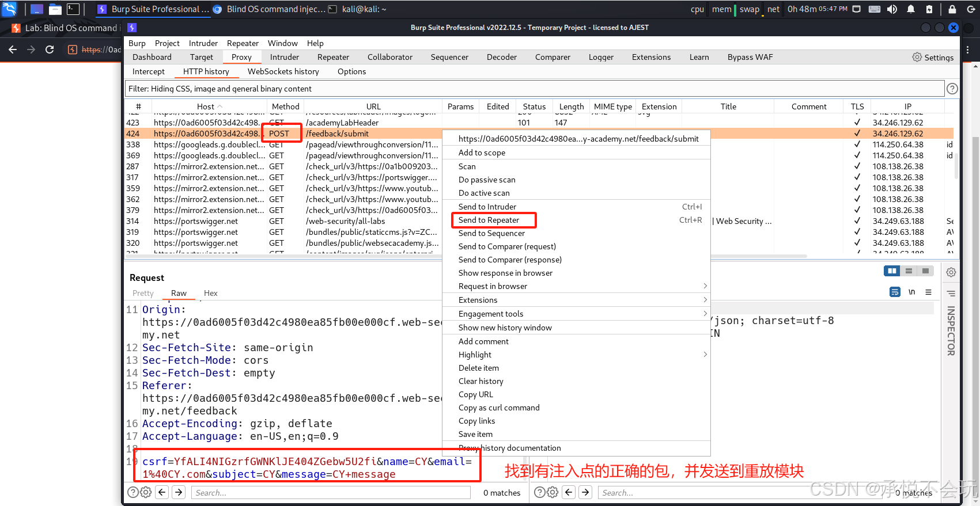The image size is (980, 506).
Task: Open Burp Settings with the gear icon
Action: [933, 57]
